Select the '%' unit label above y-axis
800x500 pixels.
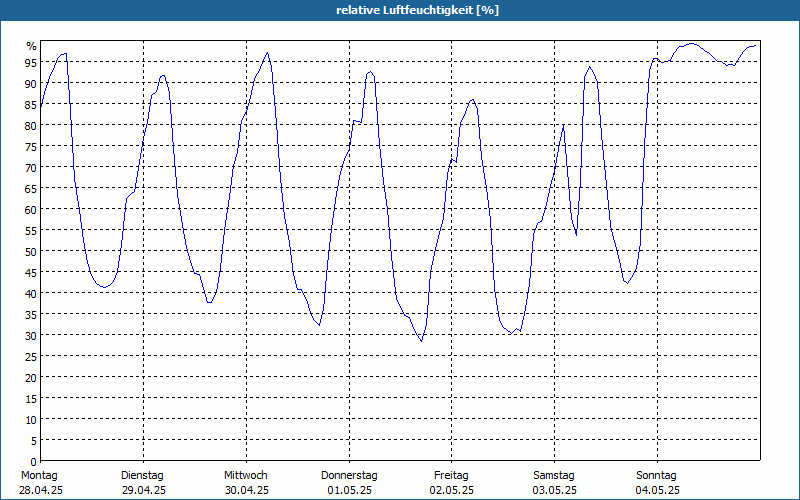click(x=32, y=46)
